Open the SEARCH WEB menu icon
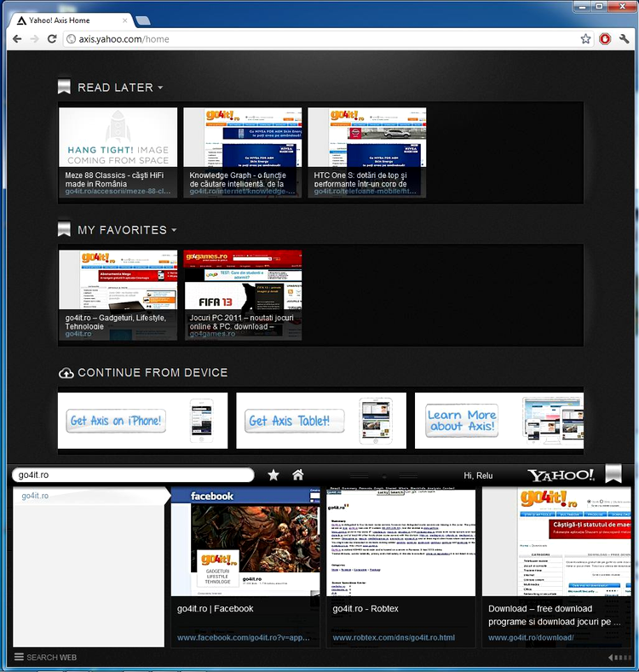Image resolution: width=639 pixels, height=672 pixels. (x=19, y=657)
